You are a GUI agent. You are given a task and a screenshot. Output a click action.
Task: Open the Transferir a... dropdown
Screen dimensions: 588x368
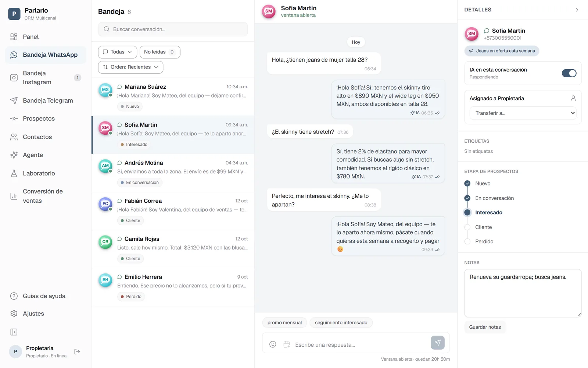pyautogui.click(x=523, y=113)
